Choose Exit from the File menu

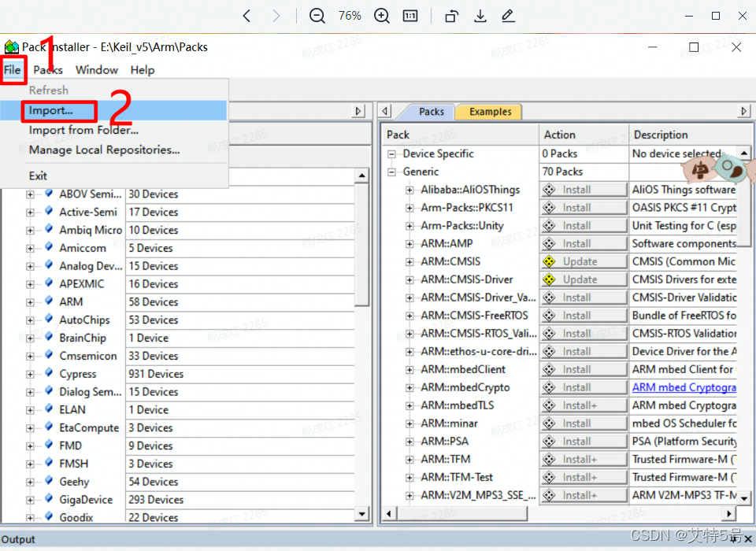(x=113, y=176)
